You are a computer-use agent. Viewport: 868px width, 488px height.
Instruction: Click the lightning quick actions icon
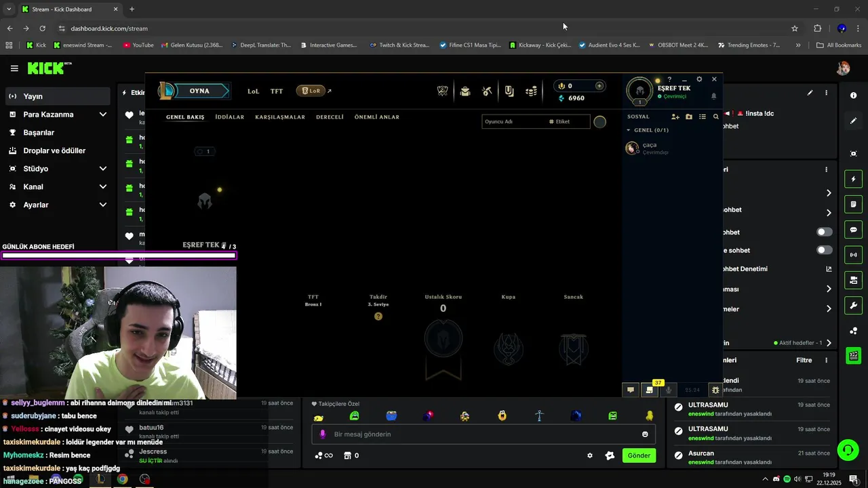tap(853, 179)
